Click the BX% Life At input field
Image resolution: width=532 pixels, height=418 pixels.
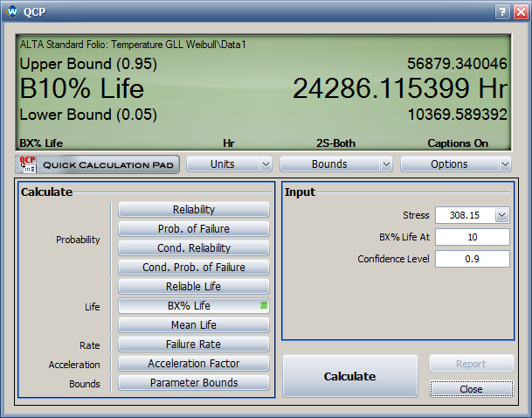coord(472,237)
